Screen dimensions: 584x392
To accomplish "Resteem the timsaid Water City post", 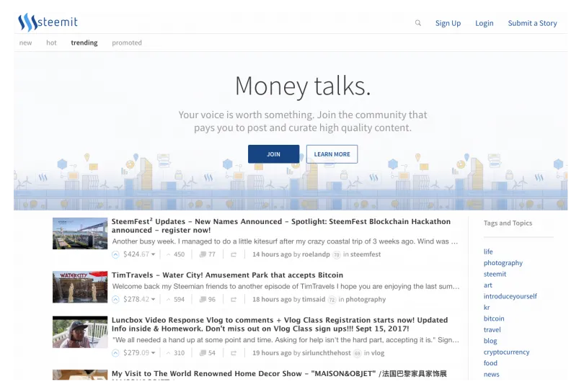I will 234,300.
